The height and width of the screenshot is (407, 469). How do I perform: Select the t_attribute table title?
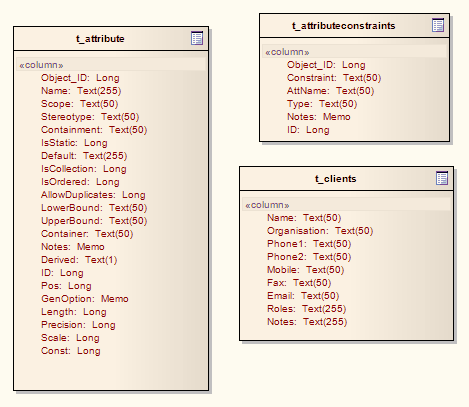[x=100, y=39]
